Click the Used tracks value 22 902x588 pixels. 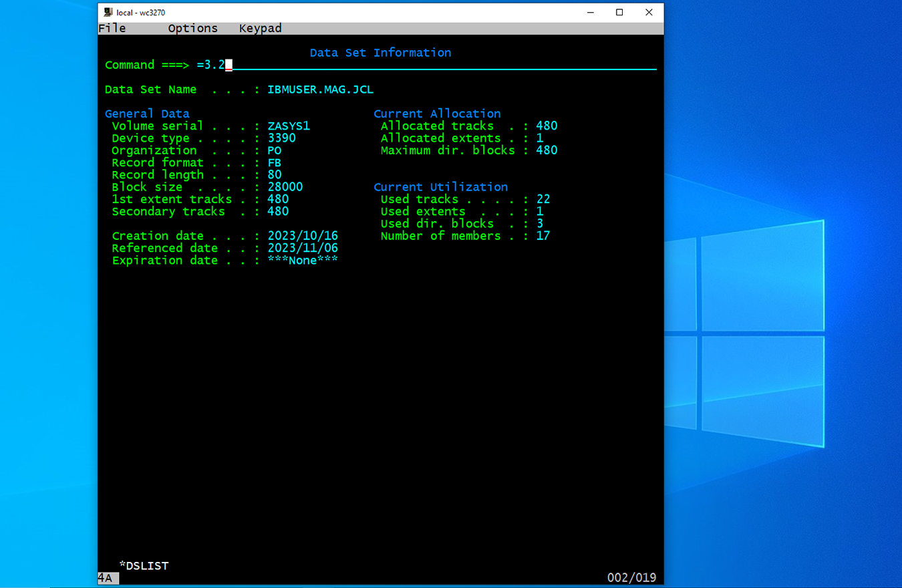[x=543, y=199]
